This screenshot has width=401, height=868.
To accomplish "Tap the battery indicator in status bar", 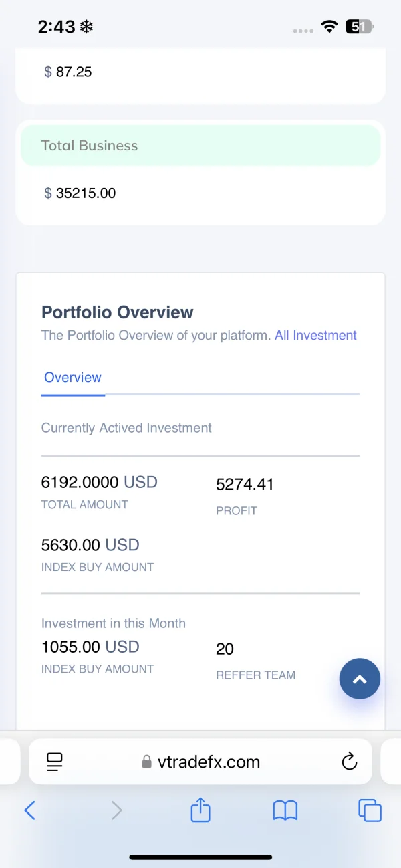I will 359,27.
